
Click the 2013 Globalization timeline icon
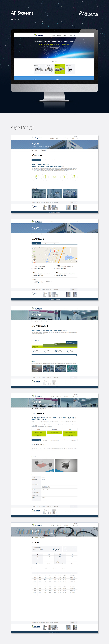click(x=68, y=351)
